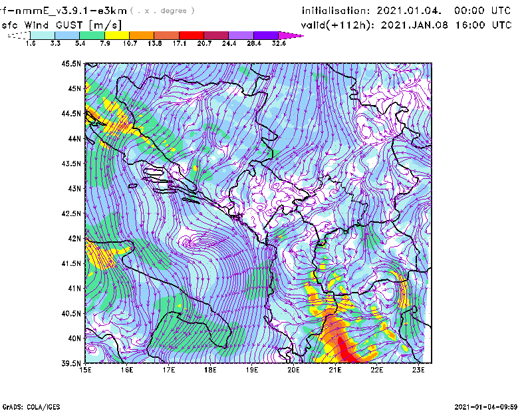This screenshot has height=411, width=532.
Task: Click the 15E longitude label
Action: coord(86,370)
